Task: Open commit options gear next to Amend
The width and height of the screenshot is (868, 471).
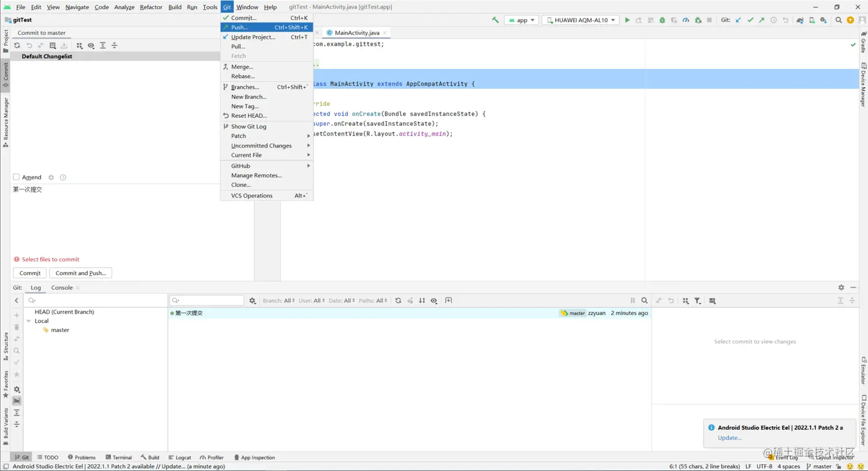Action: [x=51, y=177]
